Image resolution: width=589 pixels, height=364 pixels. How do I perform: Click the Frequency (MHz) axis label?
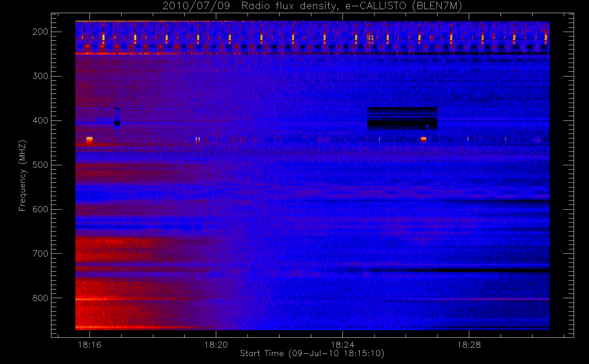[x=23, y=175]
